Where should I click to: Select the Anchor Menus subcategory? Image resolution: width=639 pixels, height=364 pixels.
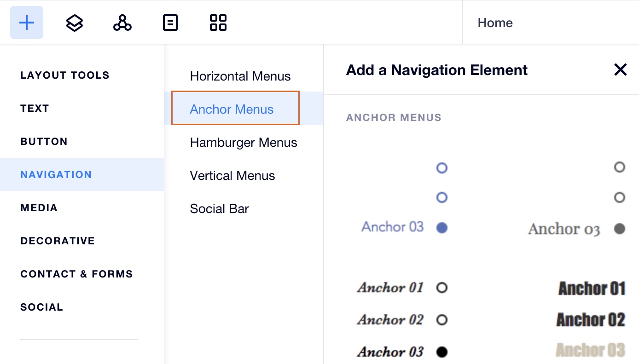point(235,108)
